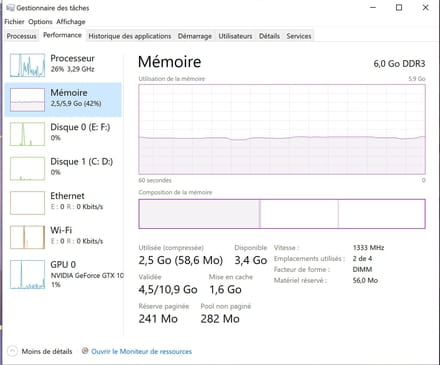View GPU 0 NVIDIA GeForce graph
440x365 pixels.
tap(27, 274)
